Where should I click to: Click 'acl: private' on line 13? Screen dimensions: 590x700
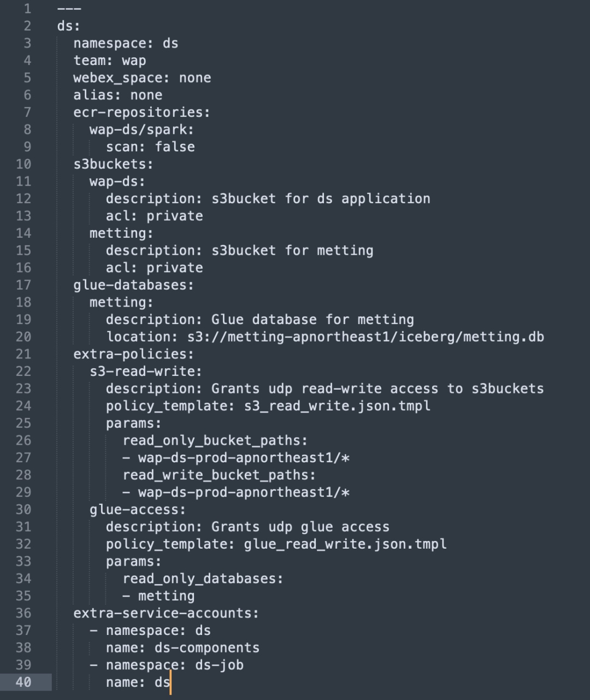click(155, 216)
